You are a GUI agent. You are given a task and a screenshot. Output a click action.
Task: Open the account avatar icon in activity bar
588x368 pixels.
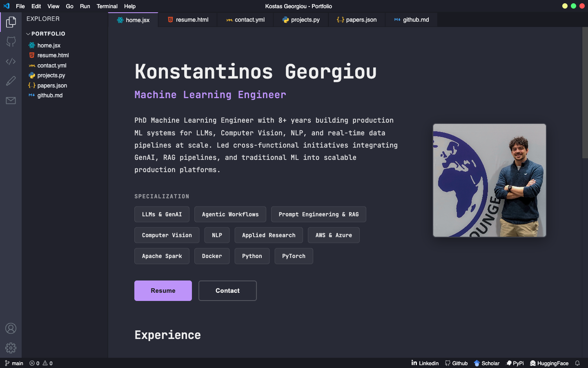[11, 328]
